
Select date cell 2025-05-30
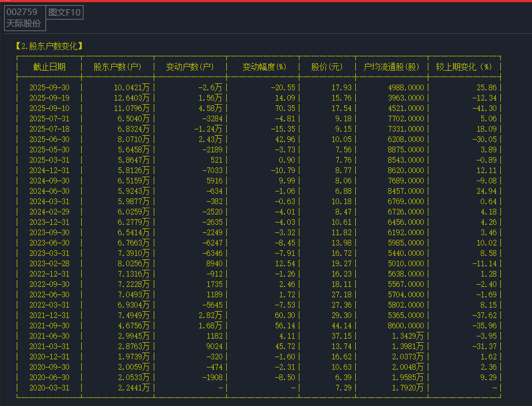(x=49, y=150)
